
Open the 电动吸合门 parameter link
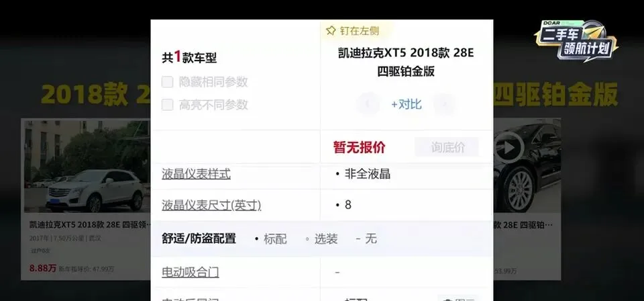pyautogui.click(x=190, y=272)
